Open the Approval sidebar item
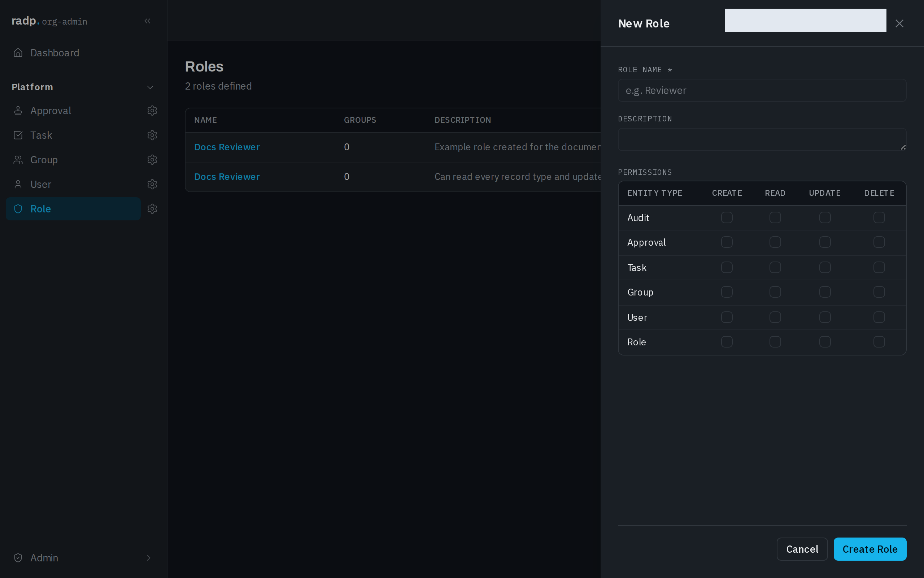 (x=73, y=111)
